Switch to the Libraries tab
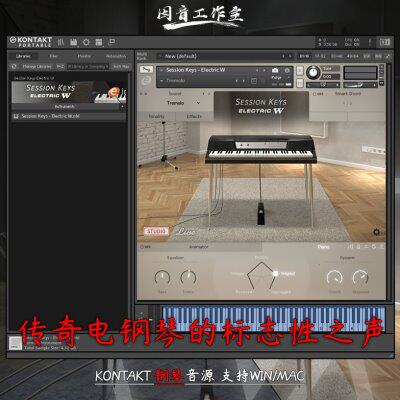This screenshot has height=400, width=400. pyautogui.click(x=23, y=56)
